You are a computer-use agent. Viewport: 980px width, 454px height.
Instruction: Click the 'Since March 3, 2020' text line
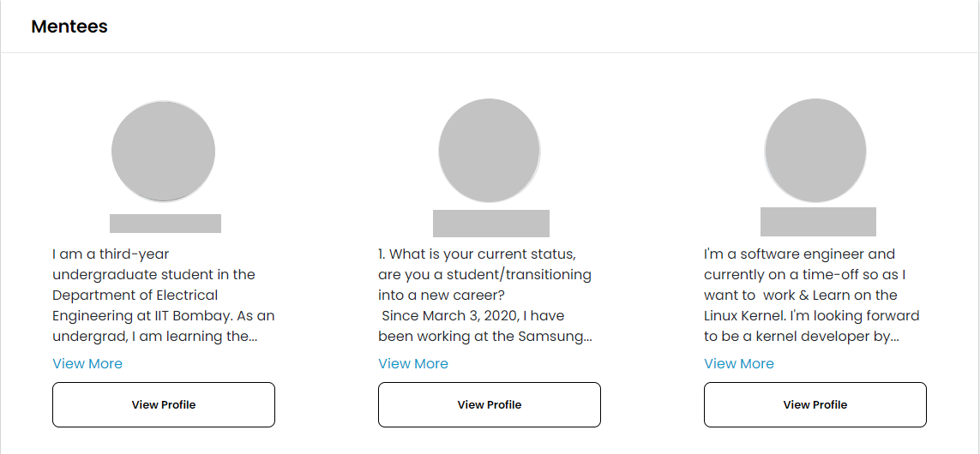click(472, 316)
